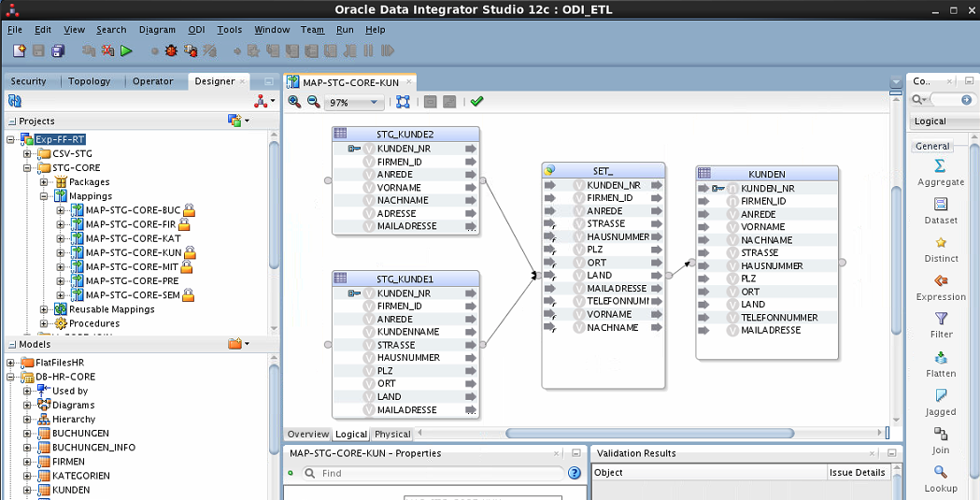980x500 pixels.
Task: Select the Flatten component in palette
Action: [x=941, y=364]
